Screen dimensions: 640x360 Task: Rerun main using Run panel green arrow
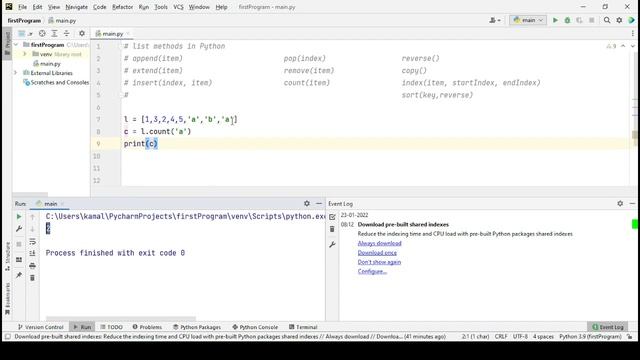[x=19, y=217]
